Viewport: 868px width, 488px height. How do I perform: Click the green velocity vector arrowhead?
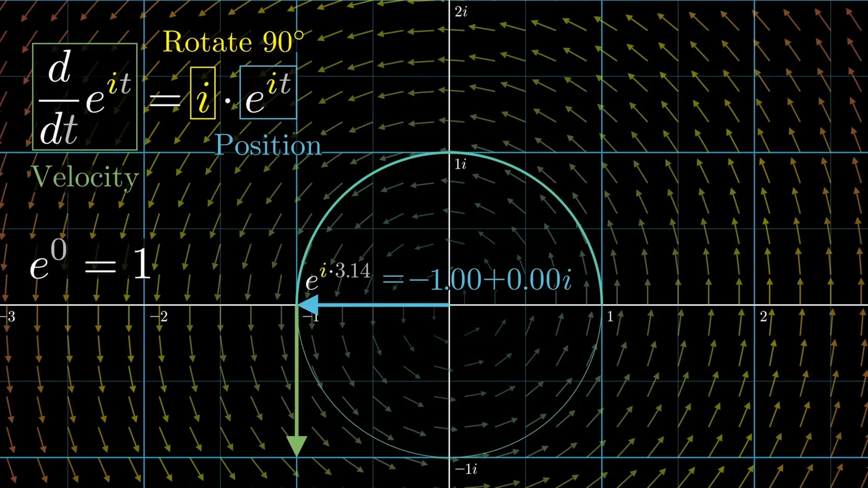point(297,446)
